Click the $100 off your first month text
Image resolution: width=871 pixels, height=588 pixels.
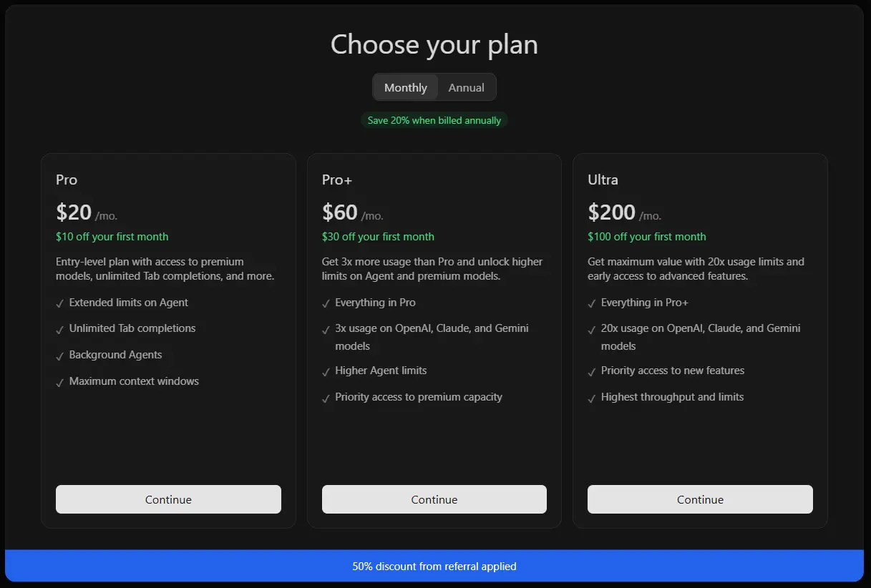[647, 236]
